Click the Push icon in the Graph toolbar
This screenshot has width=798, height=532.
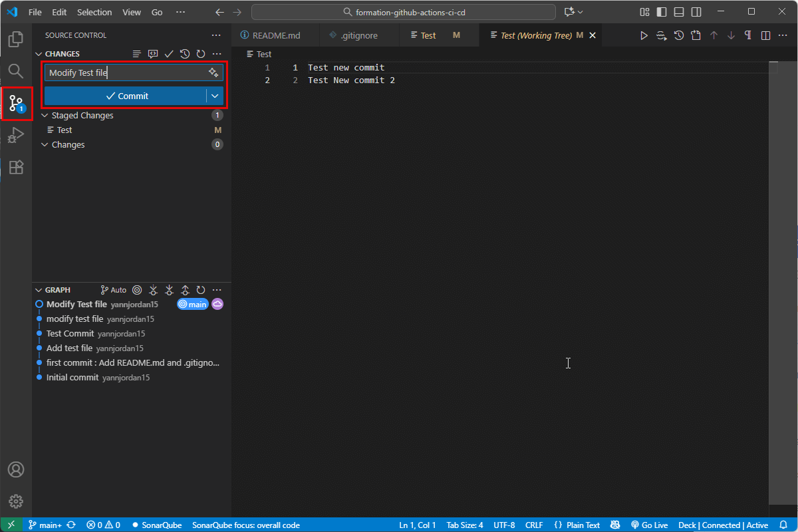pos(185,290)
